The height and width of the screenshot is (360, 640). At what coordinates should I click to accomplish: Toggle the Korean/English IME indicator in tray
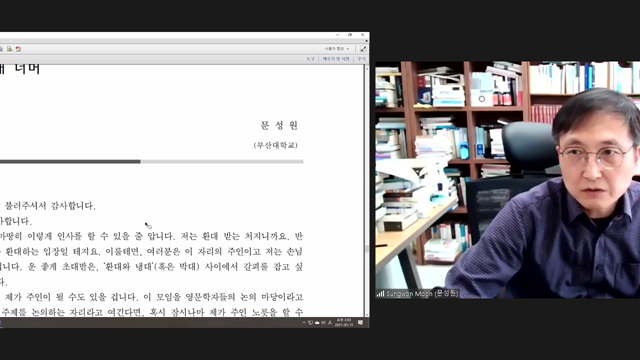coord(330,323)
